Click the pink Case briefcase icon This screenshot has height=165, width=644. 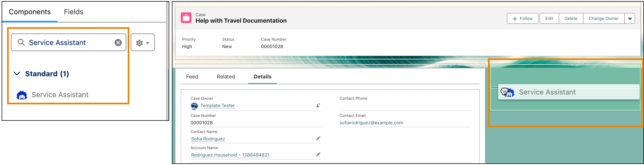coord(186,18)
